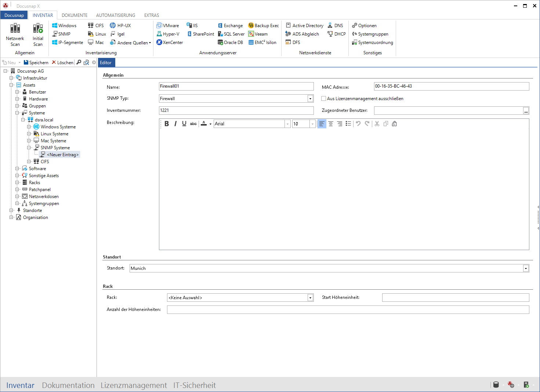Open EMC² Isilon inventory
The height and width of the screenshot is (392, 540).
coord(262,43)
